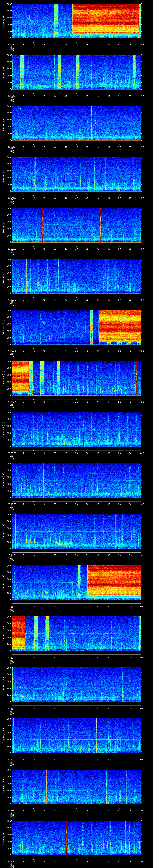Select the spectrogram panel starting at 20:02:00
The width and height of the screenshot is (153, 868).
click(77, 72)
